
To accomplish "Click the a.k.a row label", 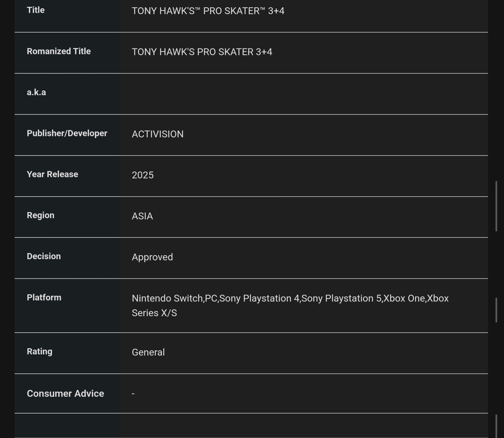I will pyautogui.click(x=37, y=92).
